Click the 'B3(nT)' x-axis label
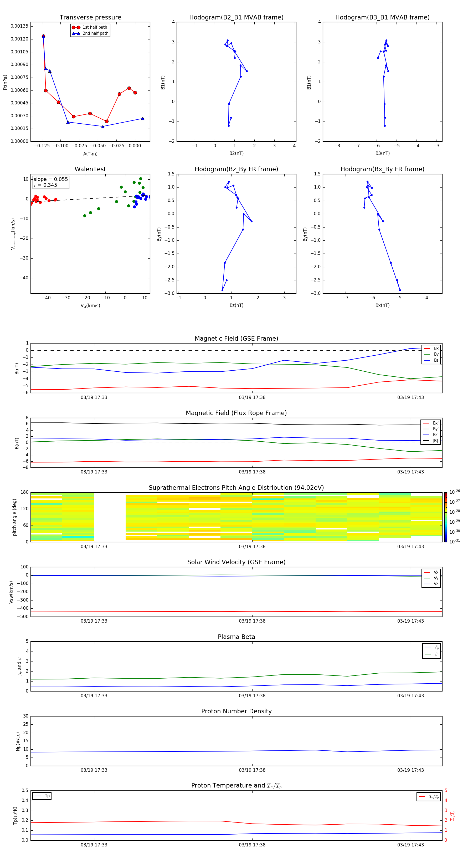 pyautogui.click(x=382, y=153)
